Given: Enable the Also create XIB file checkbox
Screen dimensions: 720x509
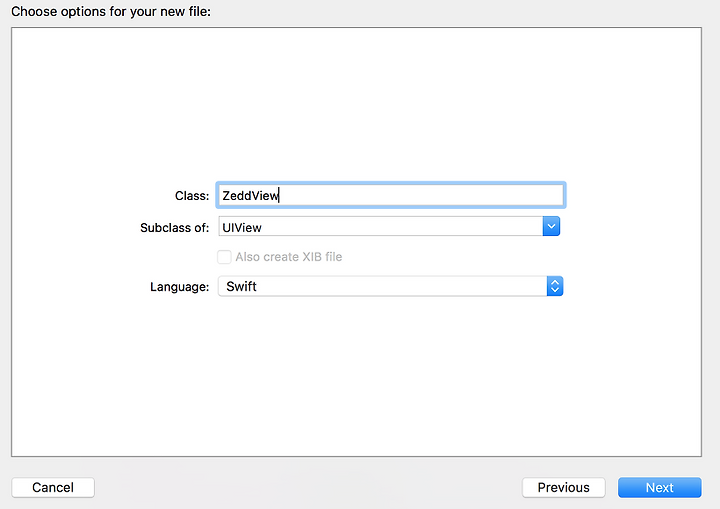Looking at the screenshot, I should click(224, 257).
